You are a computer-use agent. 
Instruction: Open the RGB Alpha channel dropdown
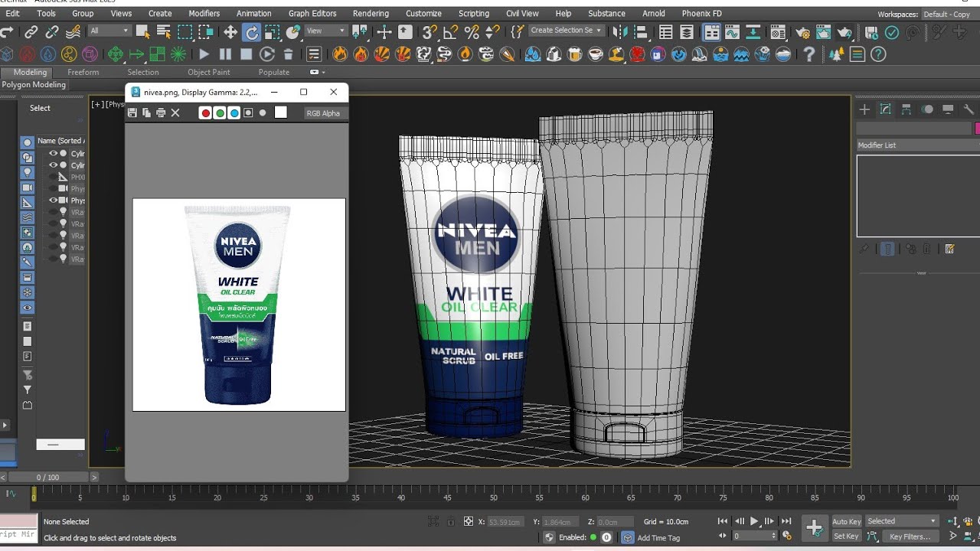325,112
